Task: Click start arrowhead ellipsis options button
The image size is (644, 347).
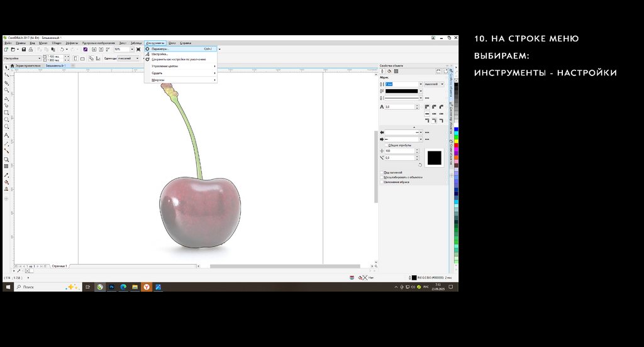Action: pyautogui.click(x=427, y=132)
